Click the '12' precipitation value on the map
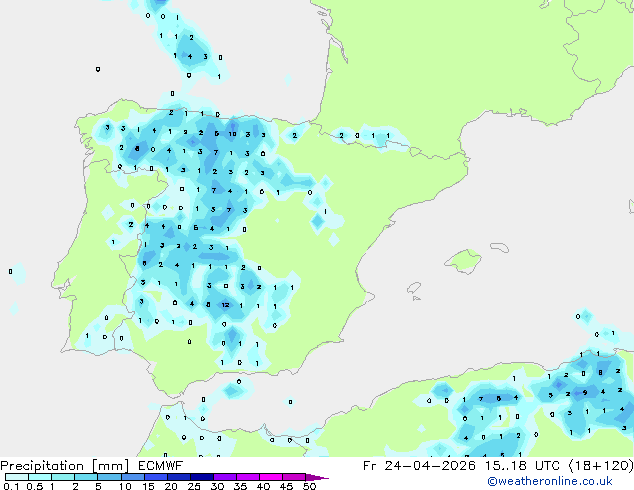 (x=226, y=305)
